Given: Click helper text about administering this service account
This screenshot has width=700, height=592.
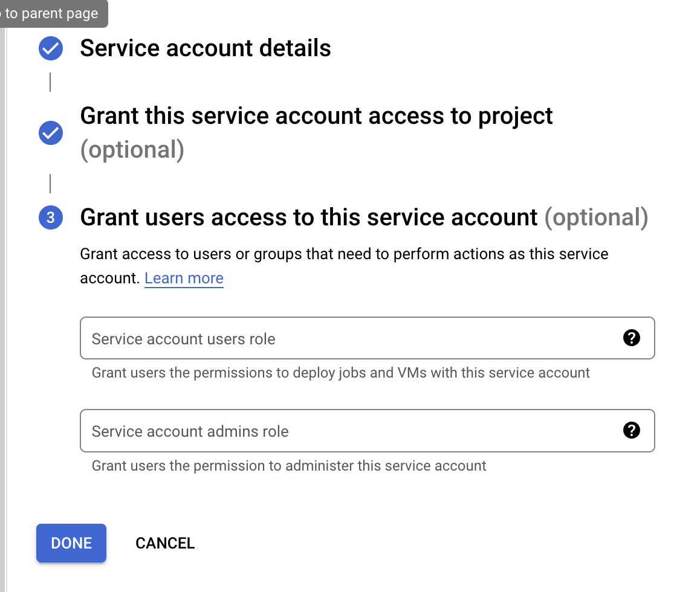Looking at the screenshot, I should pos(289,466).
